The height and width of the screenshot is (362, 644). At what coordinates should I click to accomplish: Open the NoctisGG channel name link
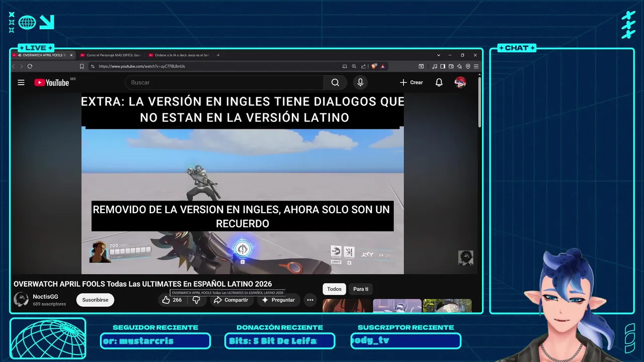click(45, 297)
